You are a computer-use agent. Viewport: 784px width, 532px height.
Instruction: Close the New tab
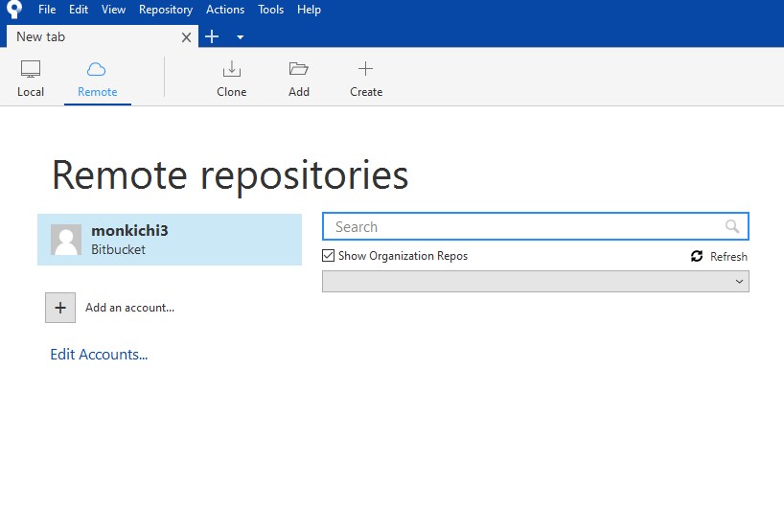click(x=188, y=37)
